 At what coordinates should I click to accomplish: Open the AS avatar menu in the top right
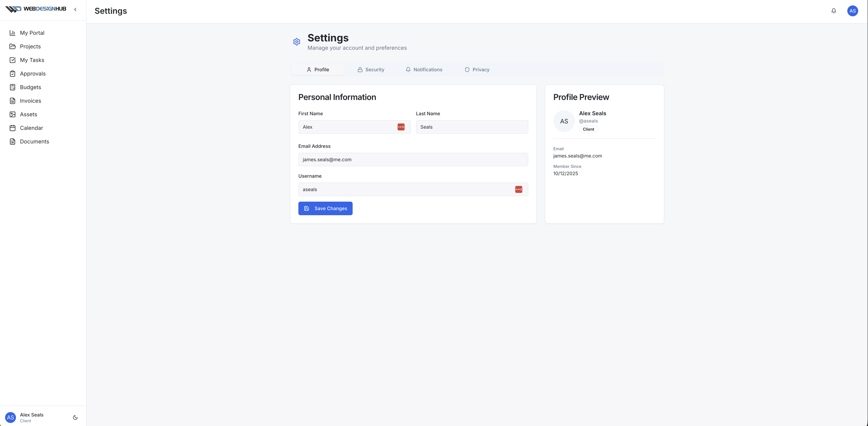click(x=852, y=11)
